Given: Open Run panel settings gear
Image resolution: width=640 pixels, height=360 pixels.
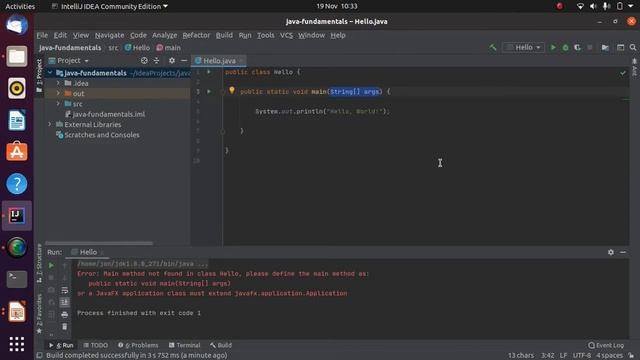Looking at the screenshot, I should (x=611, y=252).
